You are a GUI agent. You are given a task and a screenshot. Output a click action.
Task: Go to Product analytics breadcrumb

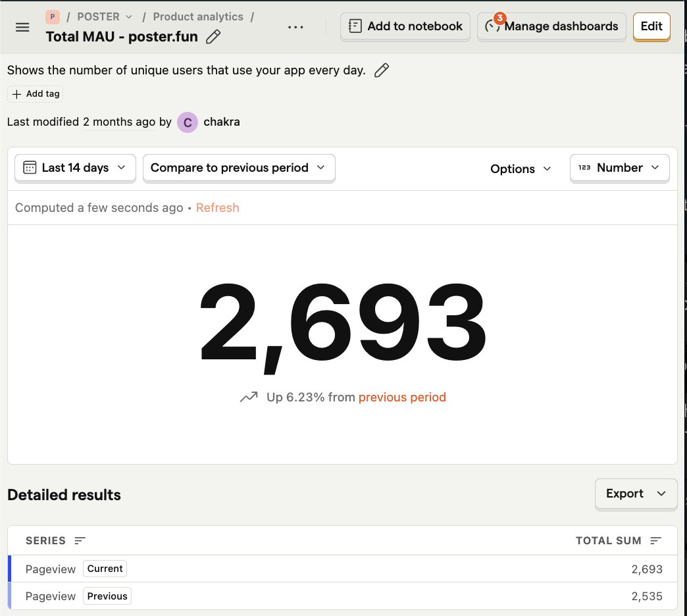198,16
